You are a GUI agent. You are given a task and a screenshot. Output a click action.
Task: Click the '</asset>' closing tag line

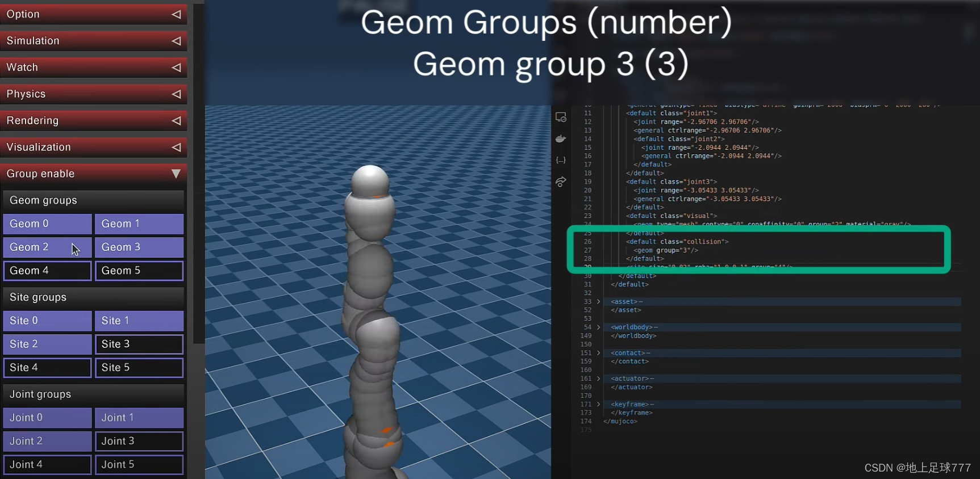[626, 310]
